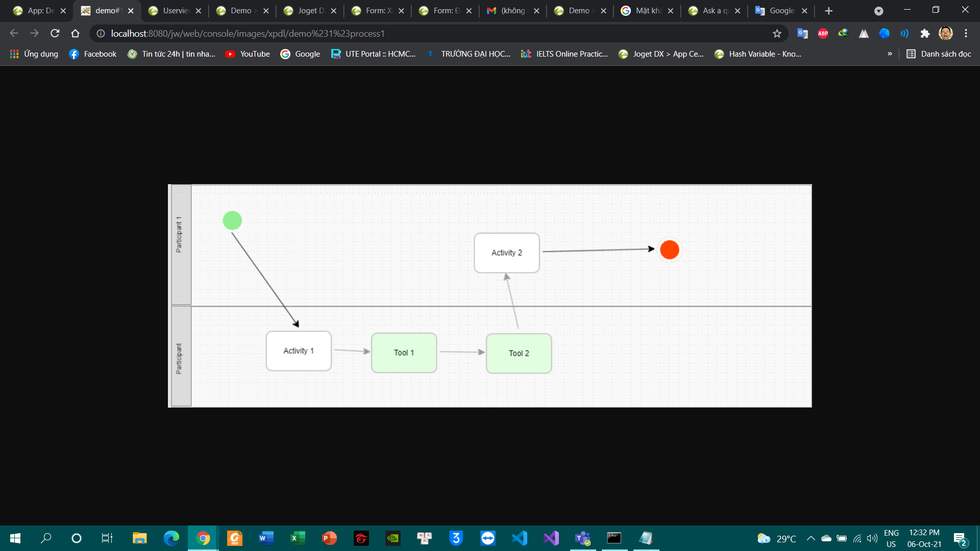The image size is (980, 551).
Task: Bookmark this page with star icon
Action: (777, 34)
